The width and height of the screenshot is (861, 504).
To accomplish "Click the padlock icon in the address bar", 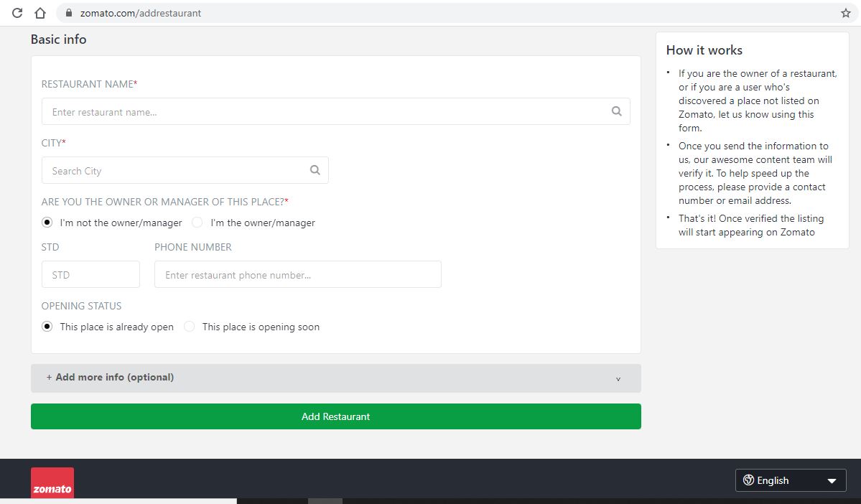I will (68, 12).
